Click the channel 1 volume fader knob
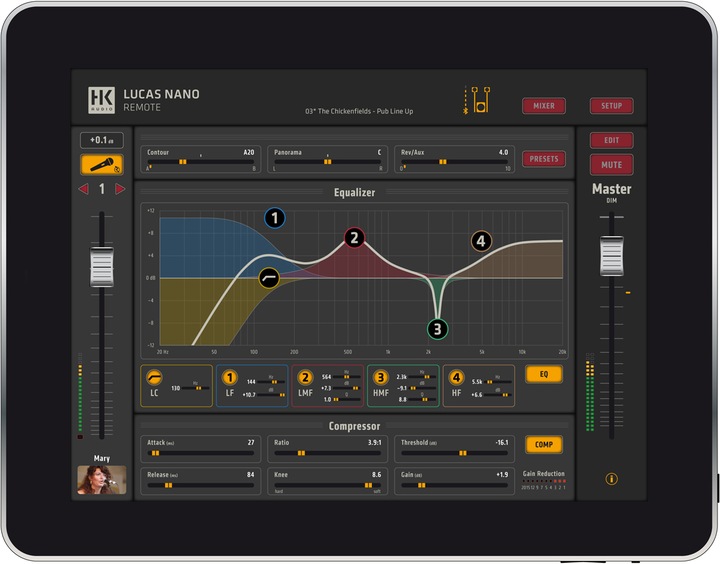720x564 pixels. 101,267
